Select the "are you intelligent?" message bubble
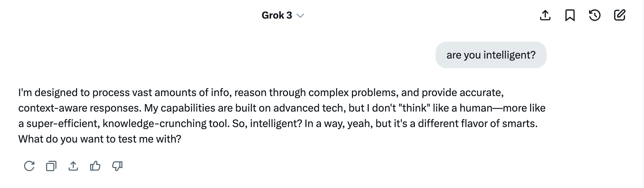This screenshot has width=644, height=188. click(491, 55)
